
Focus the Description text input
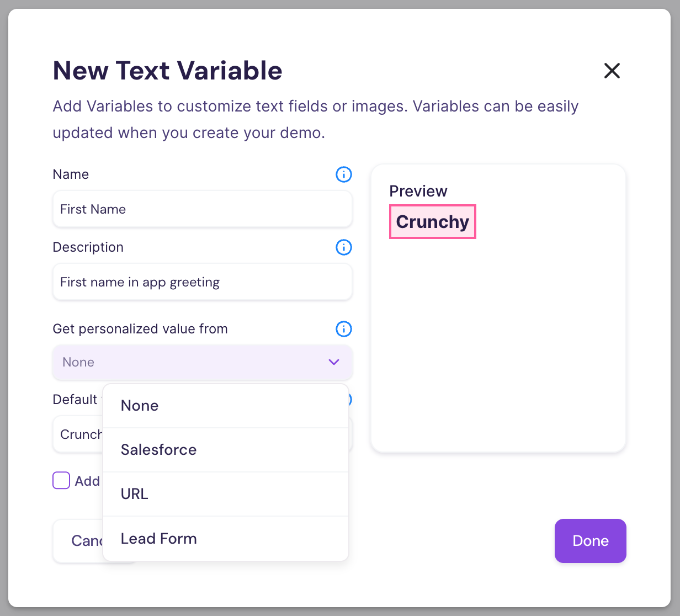click(202, 282)
